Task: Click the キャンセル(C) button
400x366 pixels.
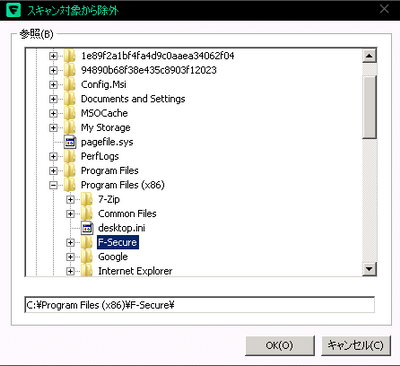Action: coord(356,345)
